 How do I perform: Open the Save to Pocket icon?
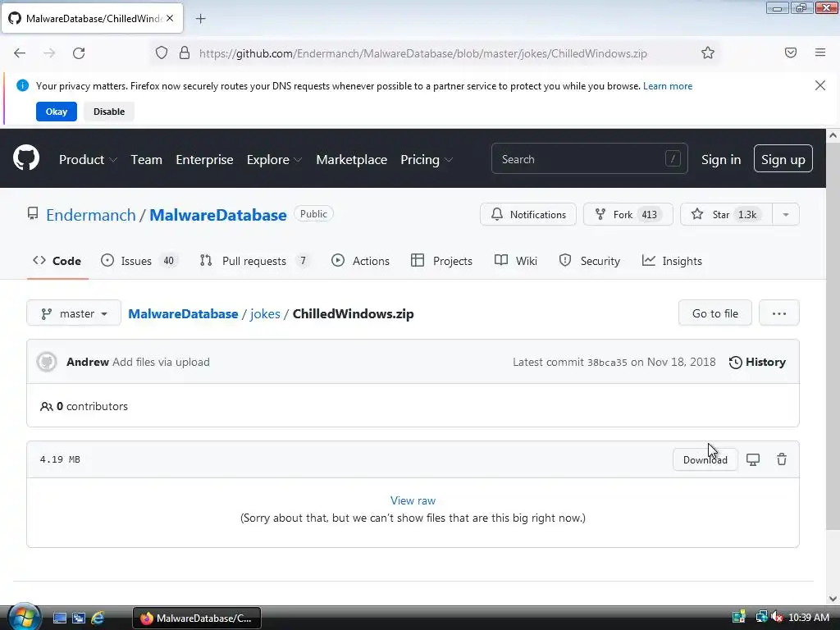[x=790, y=52]
